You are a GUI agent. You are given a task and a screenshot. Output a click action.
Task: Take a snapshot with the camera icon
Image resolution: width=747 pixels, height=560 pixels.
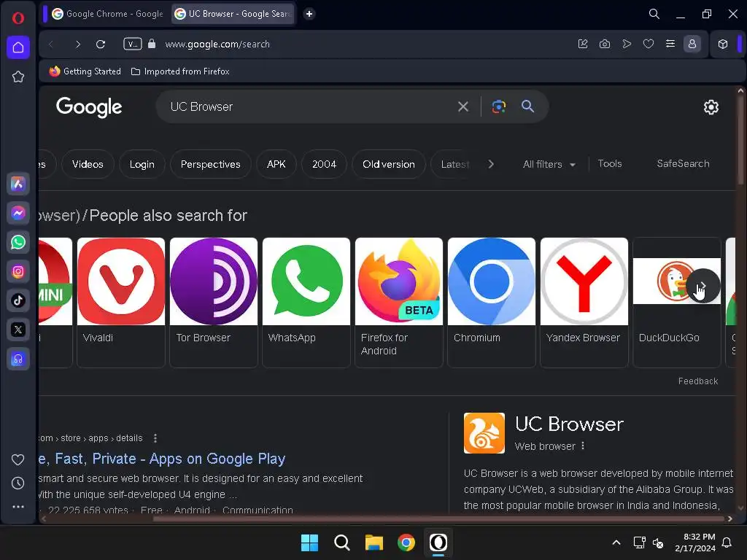[605, 44]
